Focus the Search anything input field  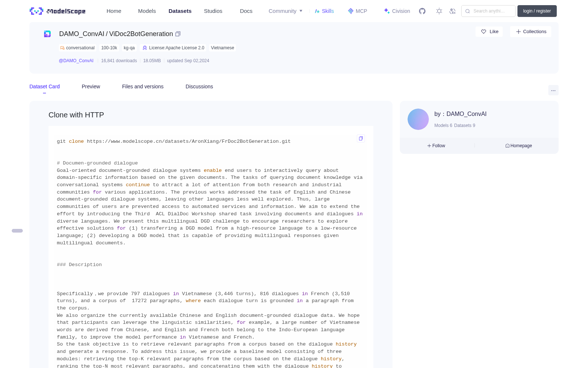tap(488, 11)
